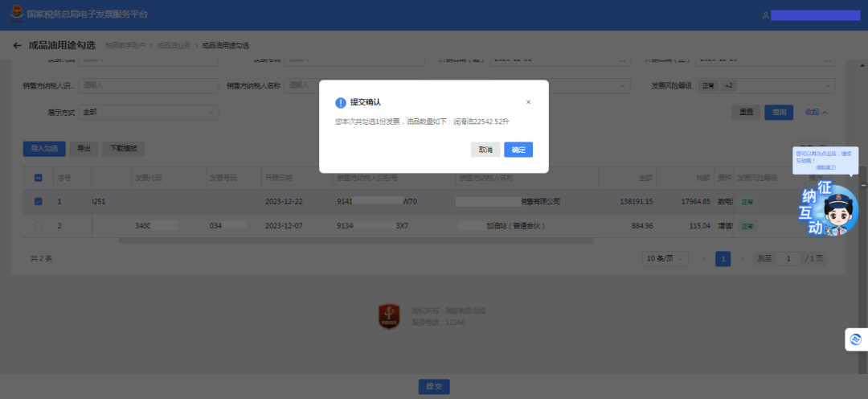Click the date cell 2023-12-22
The width and height of the screenshot is (868, 399).
284,202
